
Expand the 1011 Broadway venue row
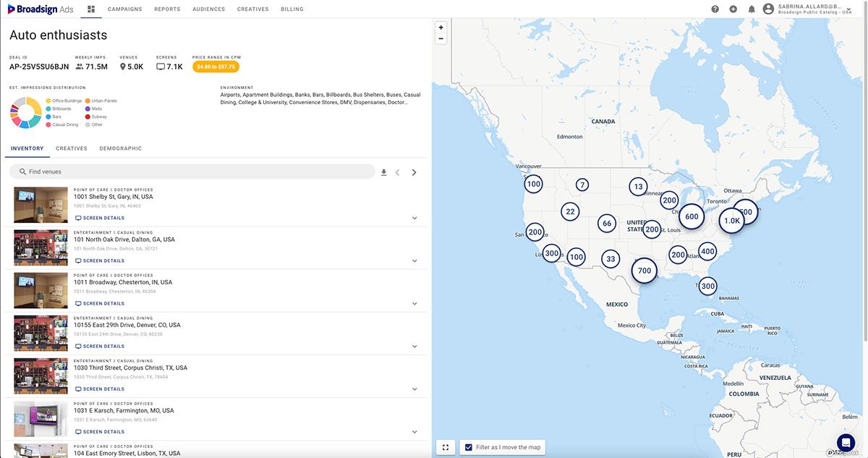[x=414, y=303]
